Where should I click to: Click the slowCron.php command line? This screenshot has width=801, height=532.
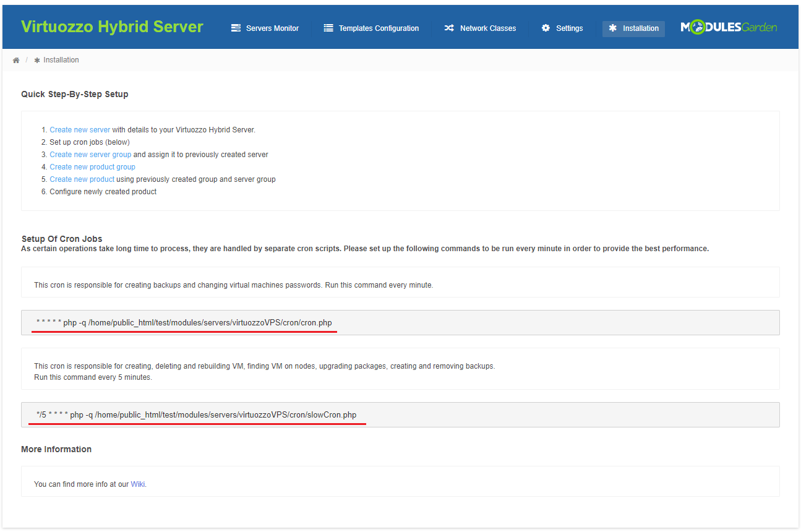400,414
